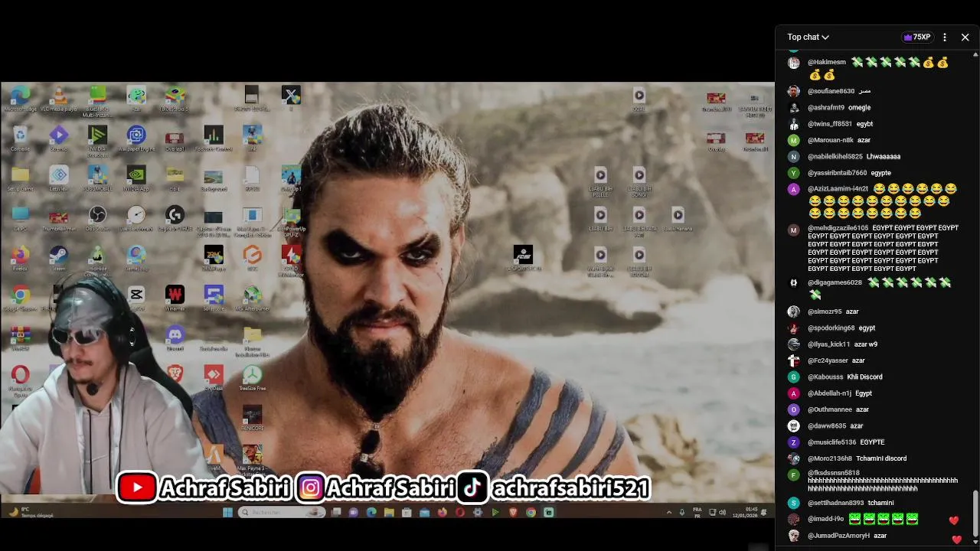Viewport: 980px width, 551px height.
Task: Launch Steam from the desktop
Action: pos(59,258)
